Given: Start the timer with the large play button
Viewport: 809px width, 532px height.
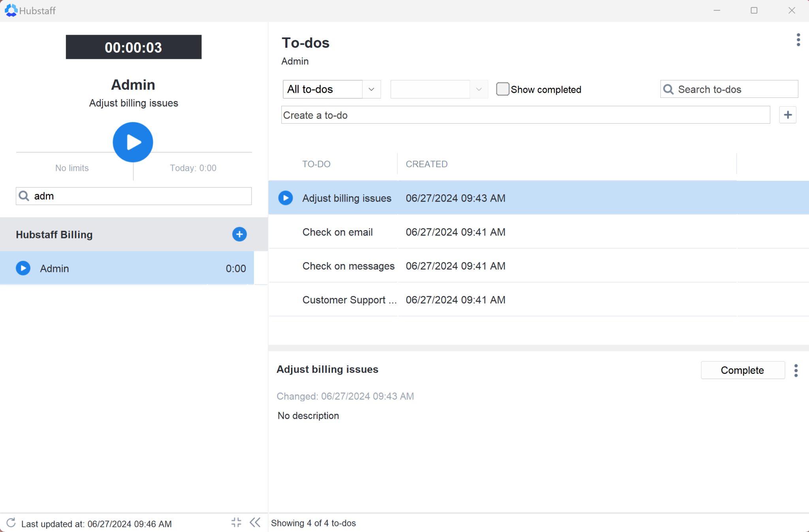Looking at the screenshot, I should (133, 142).
